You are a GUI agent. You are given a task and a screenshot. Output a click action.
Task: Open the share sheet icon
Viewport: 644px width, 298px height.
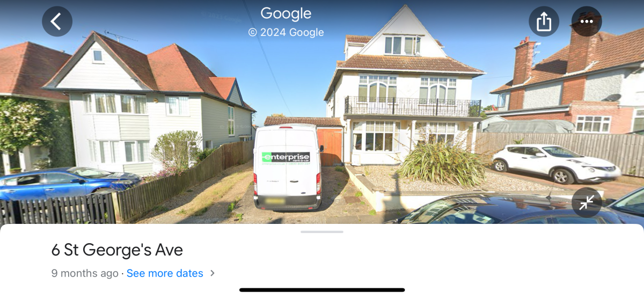point(544,21)
